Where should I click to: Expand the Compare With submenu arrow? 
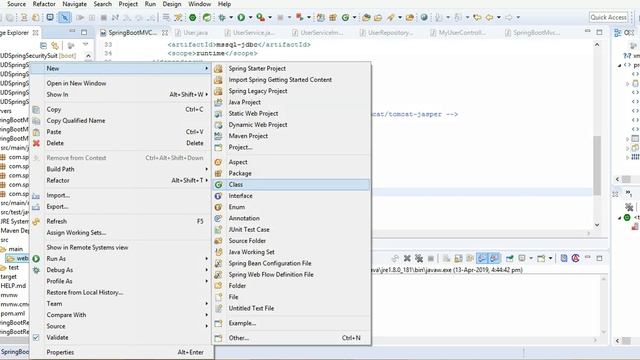[x=207, y=315]
